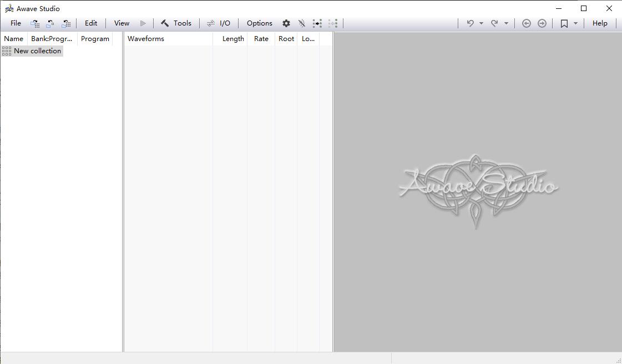
Task: Open settings with the gear icon
Action: pos(286,23)
